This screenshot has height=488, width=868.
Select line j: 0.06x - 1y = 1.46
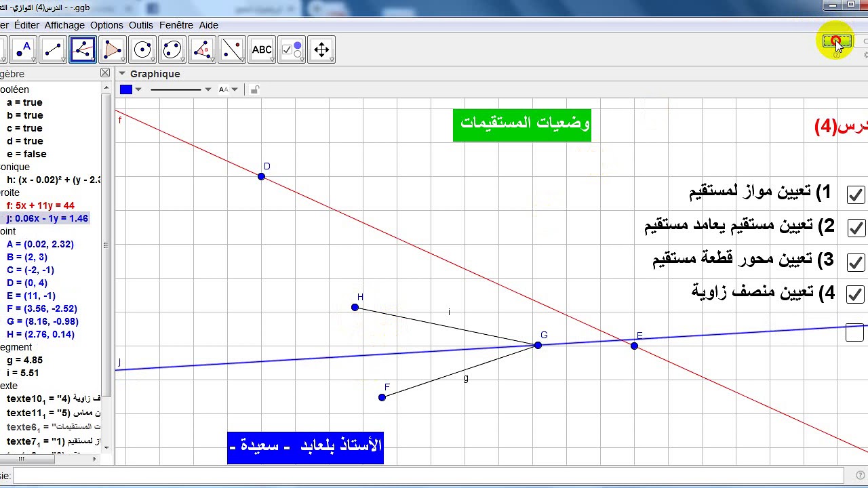pyautogui.click(x=47, y=218)
